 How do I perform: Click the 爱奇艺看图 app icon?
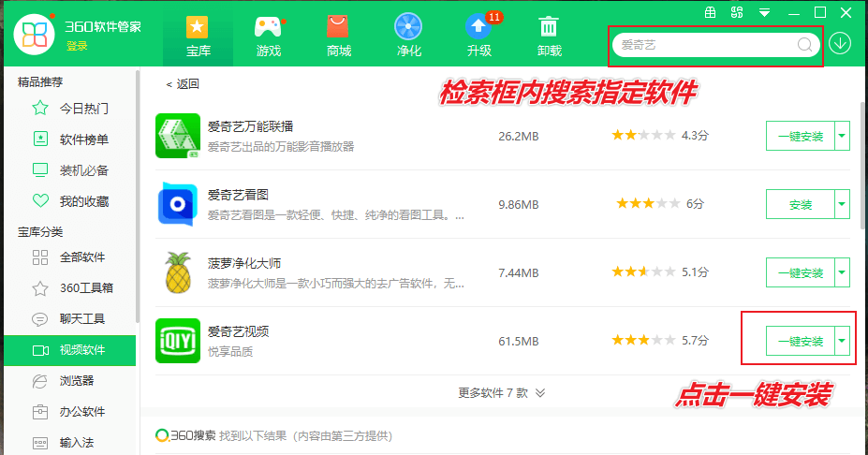(178, 204)
